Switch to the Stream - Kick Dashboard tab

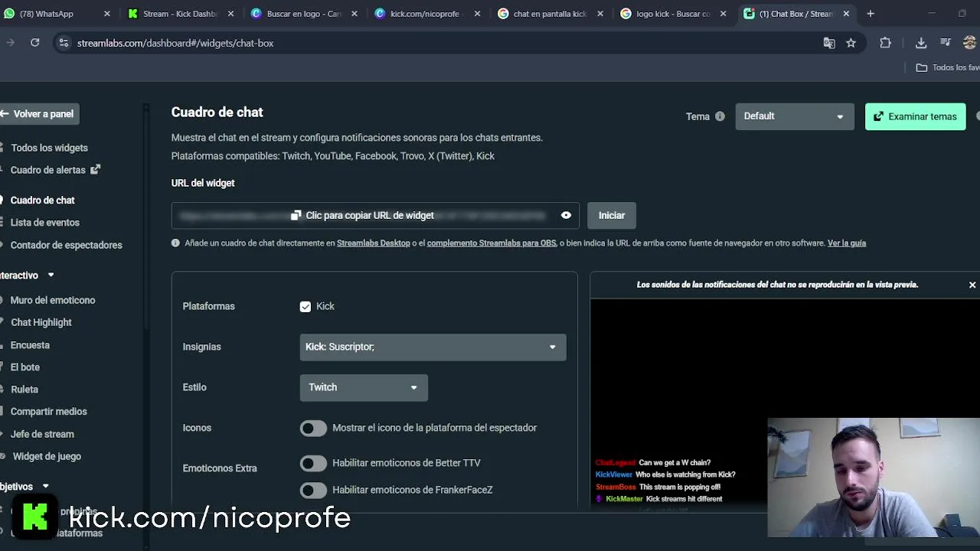(180, 13)
